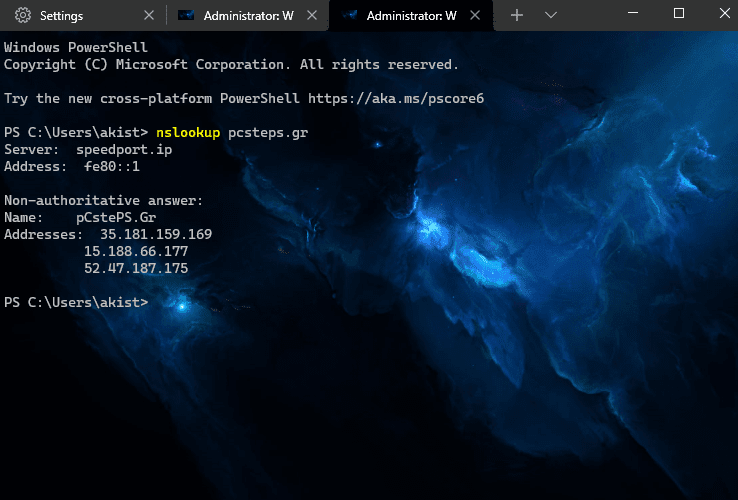Click the active tab's PowerShell icon

click(x=349, y=16)
